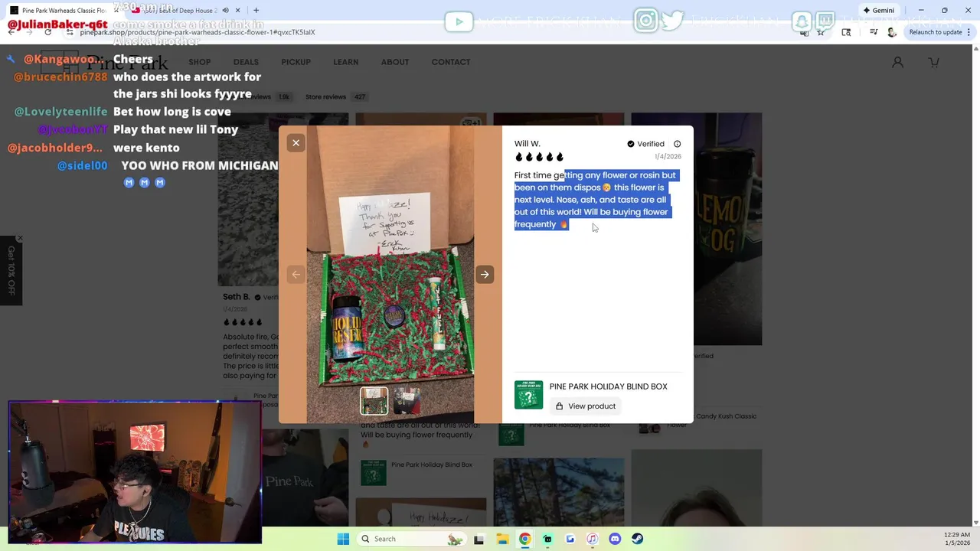The width and height of the screenshot is (980, 551).
Task: Open the review info circle icon
Action: pos(677,144)
